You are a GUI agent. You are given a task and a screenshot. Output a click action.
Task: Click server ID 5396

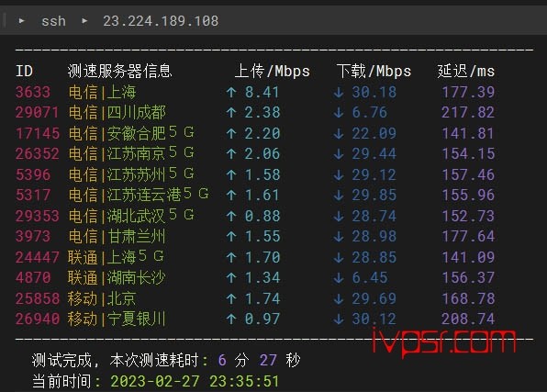point(33,174)
